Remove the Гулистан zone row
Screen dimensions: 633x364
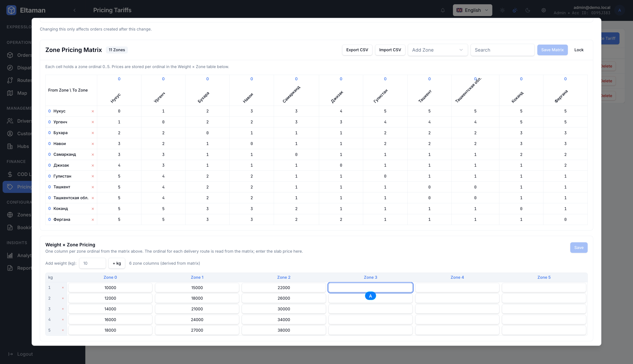click(93, 176)
